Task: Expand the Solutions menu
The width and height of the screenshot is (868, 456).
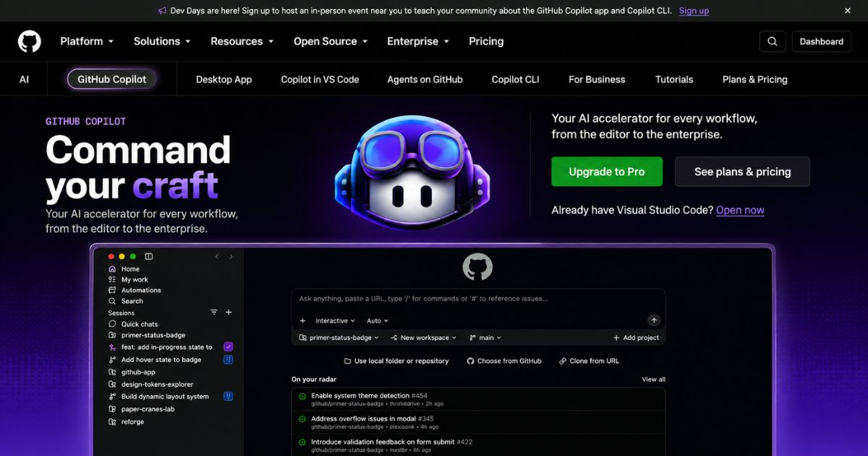Action: (x=162, y=41)
